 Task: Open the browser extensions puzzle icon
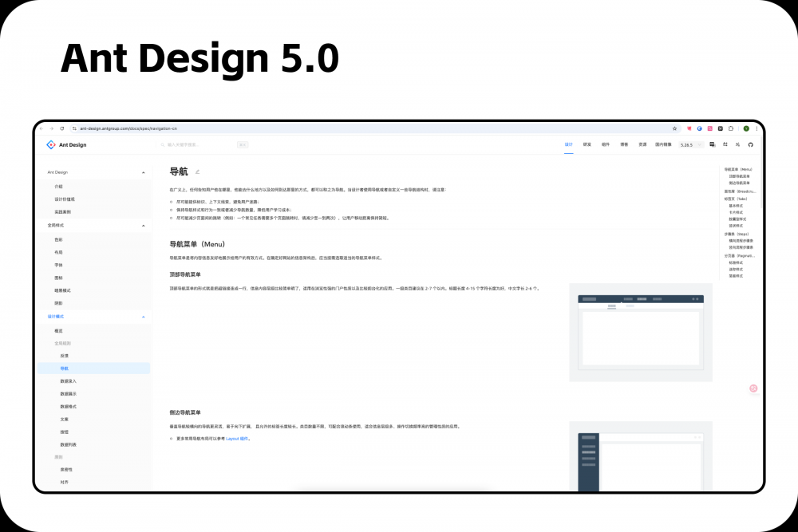coord(731,128)
